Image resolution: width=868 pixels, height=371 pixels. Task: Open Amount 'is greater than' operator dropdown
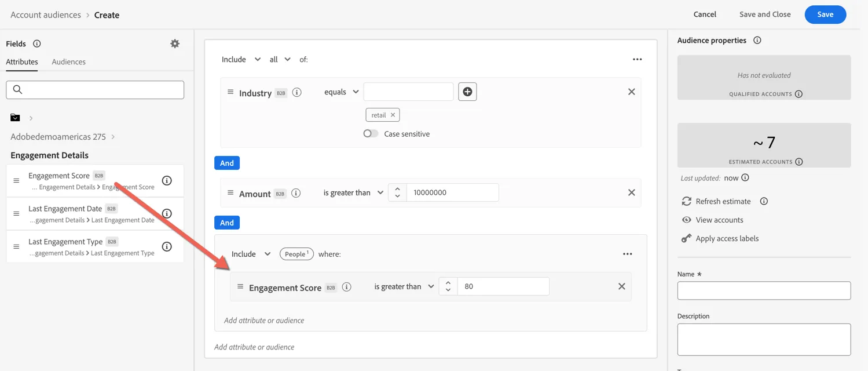coord(354,192)
